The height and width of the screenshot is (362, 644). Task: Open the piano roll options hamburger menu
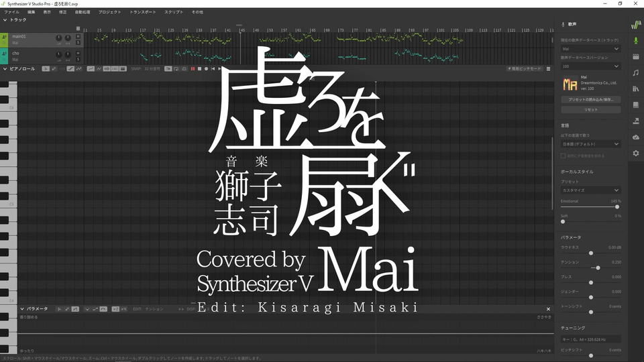click(548, 69)
